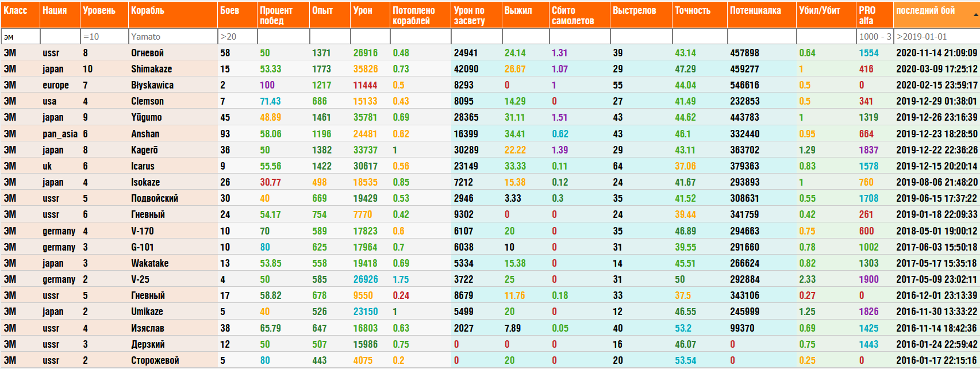Select the Błyskawica ship row
980x369 pixels.
[x=152, y=85]
